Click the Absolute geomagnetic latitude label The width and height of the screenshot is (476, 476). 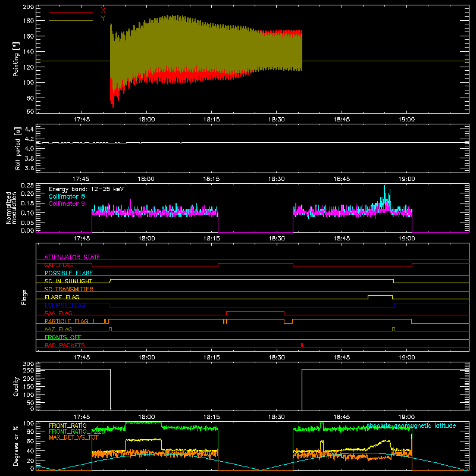pyautogui.click(x=411, y=425)
